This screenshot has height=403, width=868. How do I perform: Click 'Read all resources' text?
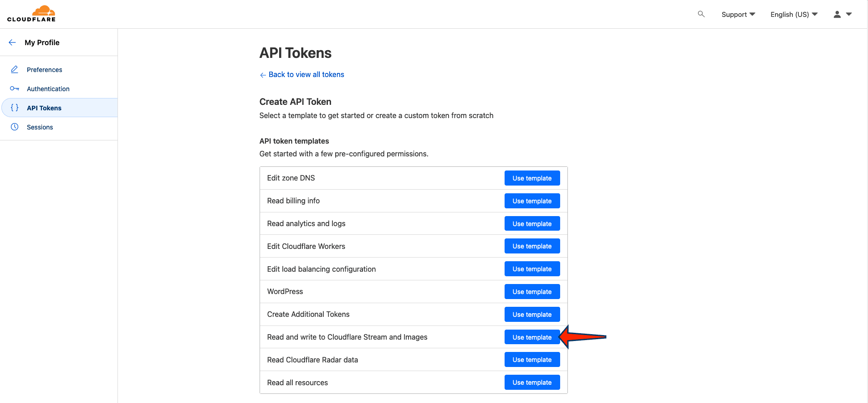[x=297, y=382]
